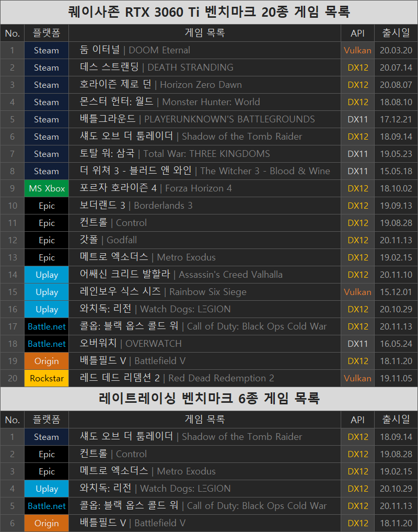
Task: Click release date 20.11.10
Action: (x=396, y=275)
